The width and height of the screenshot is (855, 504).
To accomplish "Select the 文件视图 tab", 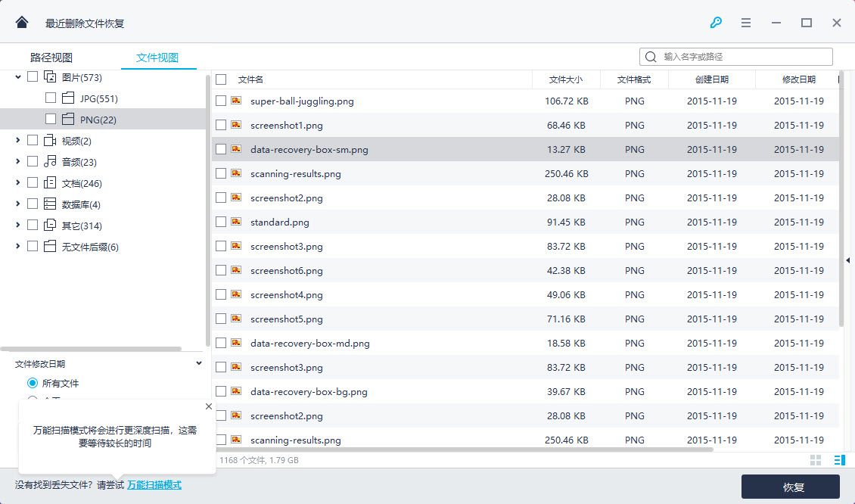I will (x=157, y=58).
